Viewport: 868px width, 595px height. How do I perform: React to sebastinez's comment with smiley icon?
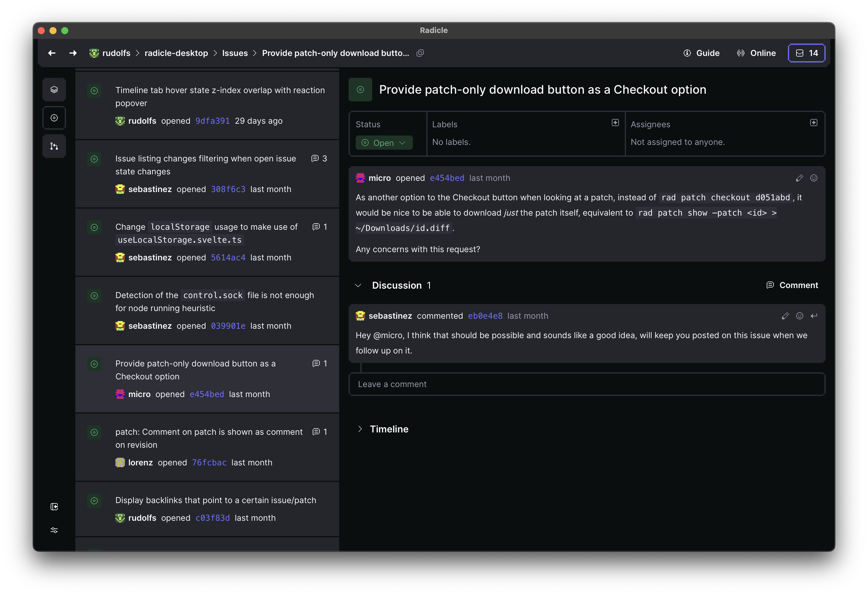(x=800, y=316)
